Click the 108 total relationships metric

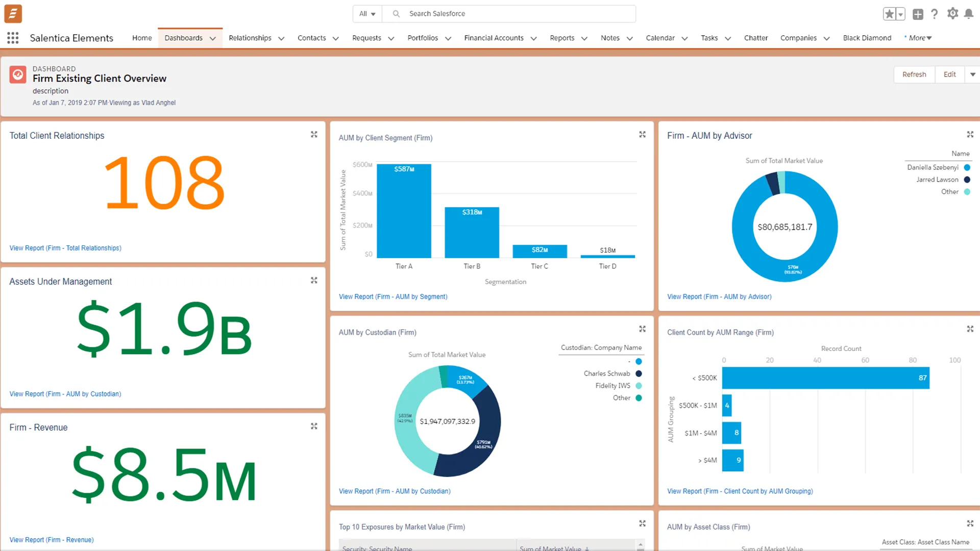(x=164, y=183)
